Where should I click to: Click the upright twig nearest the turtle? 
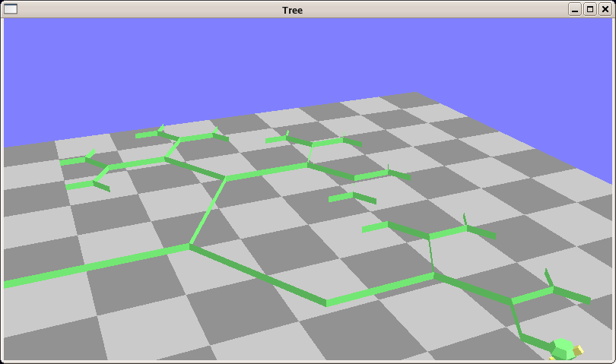pos(548,277)
